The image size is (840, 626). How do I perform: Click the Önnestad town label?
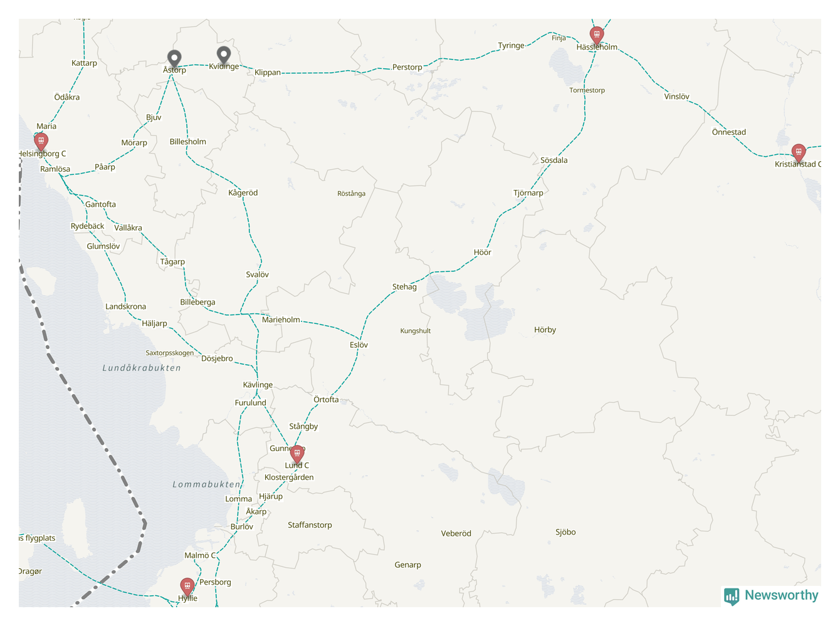[x=728, y=132]
